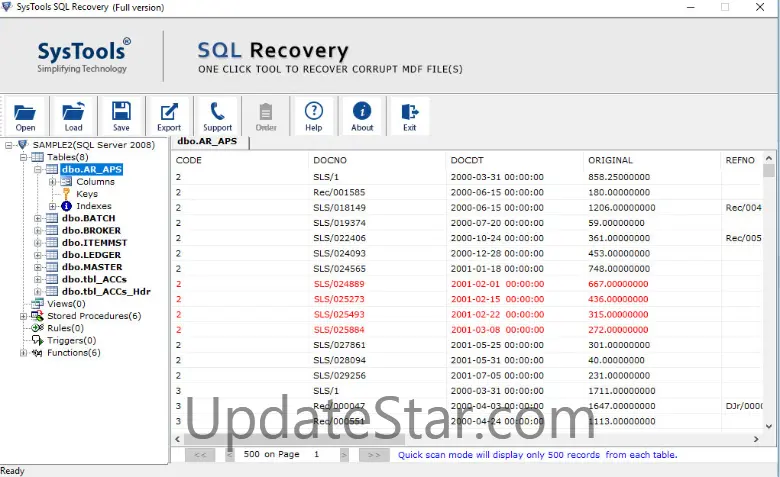Click the DOCDT column header

pyautogui.click(x=514, y=160)
